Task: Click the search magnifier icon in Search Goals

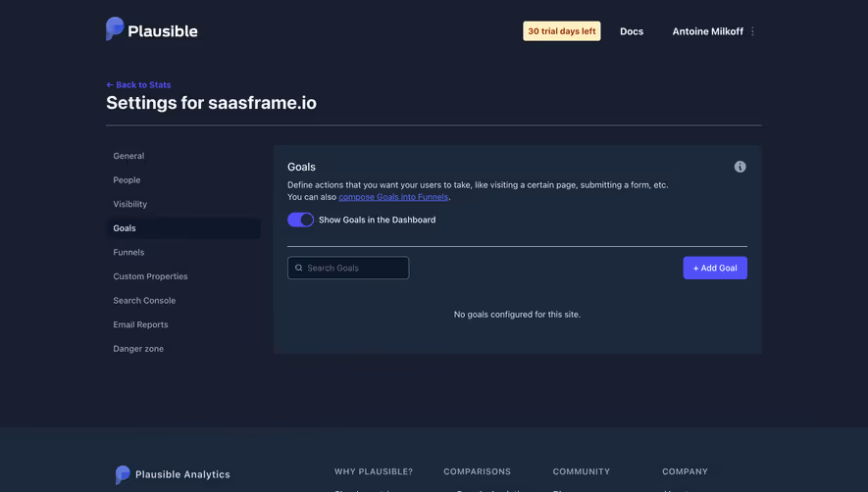Action: 298,268
